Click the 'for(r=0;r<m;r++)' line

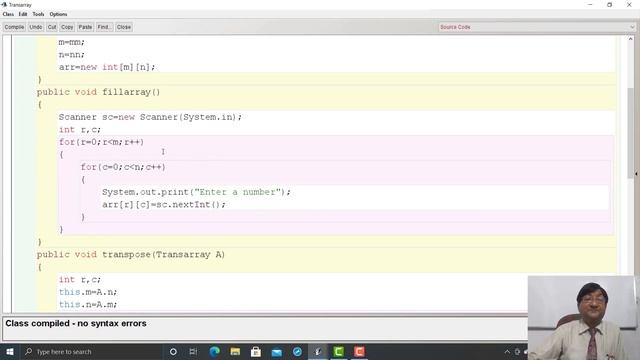point(101,142)
